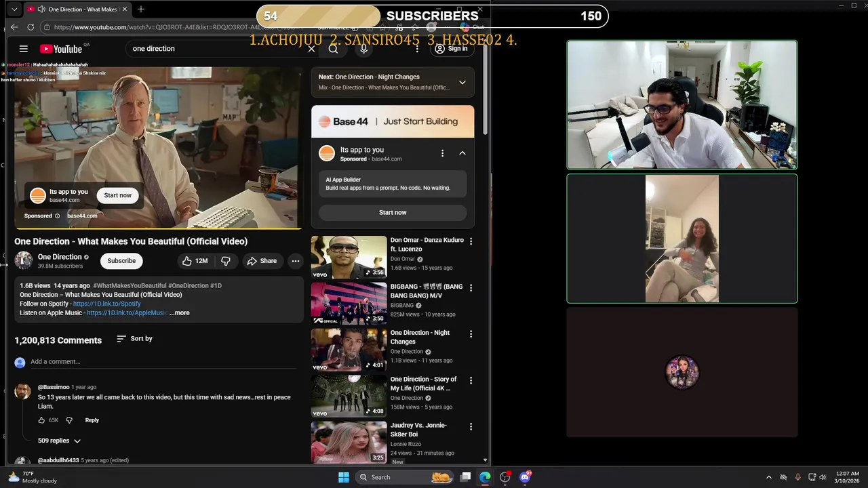Open the BIGBANG BANG BANG BANG video thumbnail

pos(349,303)
